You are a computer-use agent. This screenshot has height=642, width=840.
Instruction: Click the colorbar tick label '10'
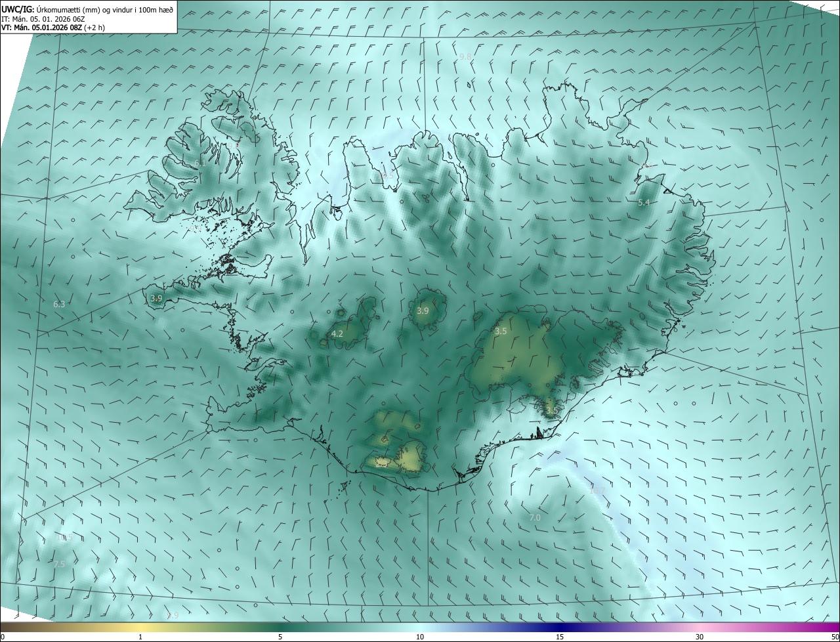(x=420, y=637)
